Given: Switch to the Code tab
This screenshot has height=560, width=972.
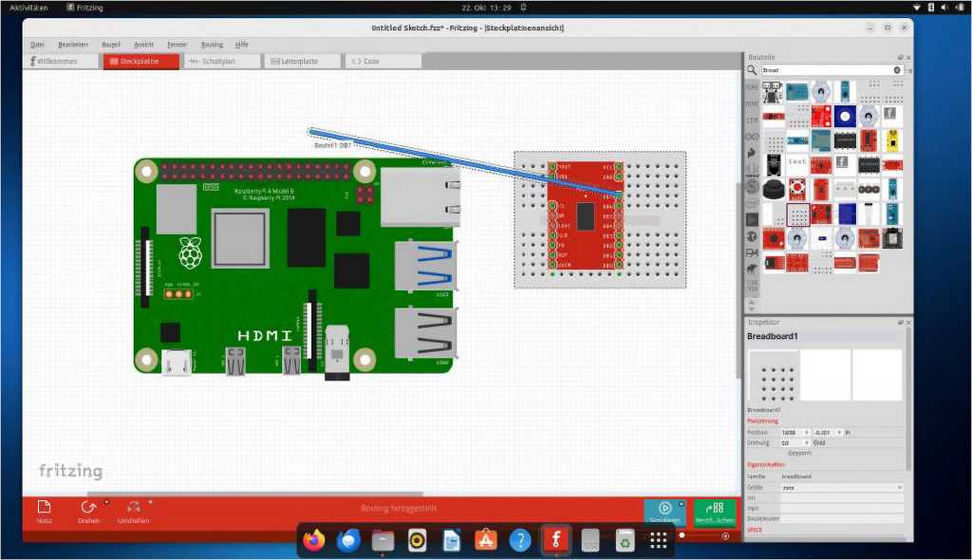Looking at the screenshot, I should point(383,62).
